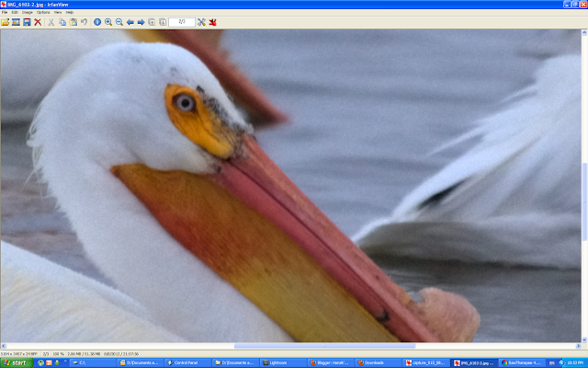
Task: Click the image dimensions in the status bar
Action: [19, 354]
